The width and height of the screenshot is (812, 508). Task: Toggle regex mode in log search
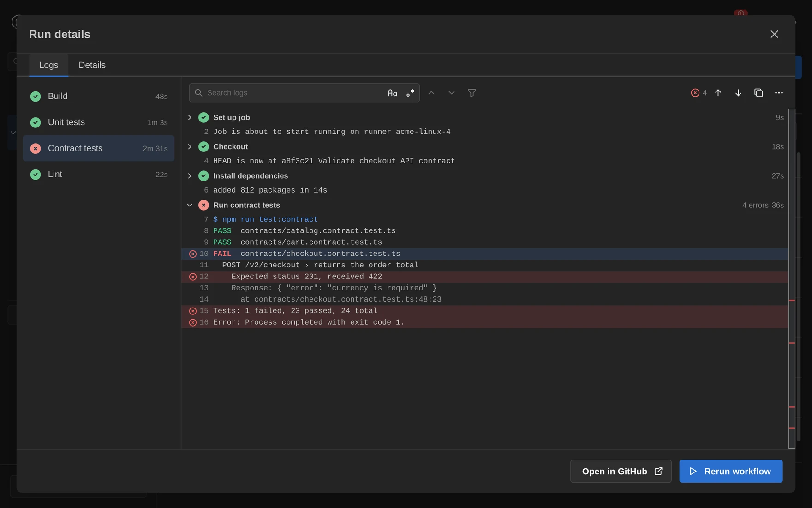tap(410, 93)
